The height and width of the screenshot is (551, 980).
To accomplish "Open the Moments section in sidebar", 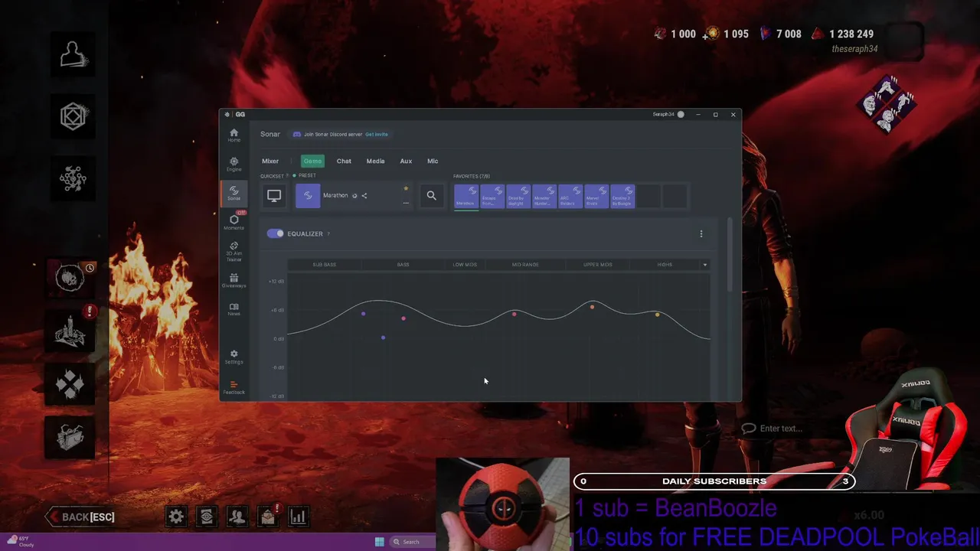I will tap(234, 222).
